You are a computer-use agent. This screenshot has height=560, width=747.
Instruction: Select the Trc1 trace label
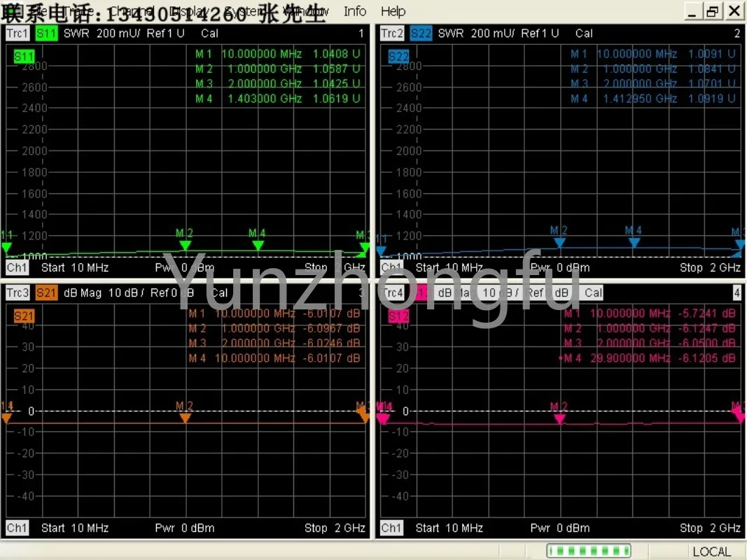pos(17,34)
